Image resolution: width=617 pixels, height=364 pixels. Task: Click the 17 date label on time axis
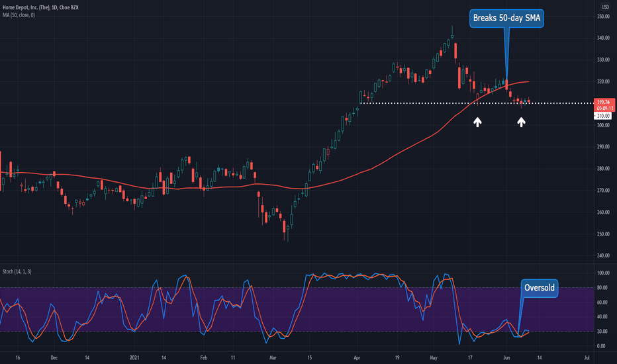tap(470, 358)
